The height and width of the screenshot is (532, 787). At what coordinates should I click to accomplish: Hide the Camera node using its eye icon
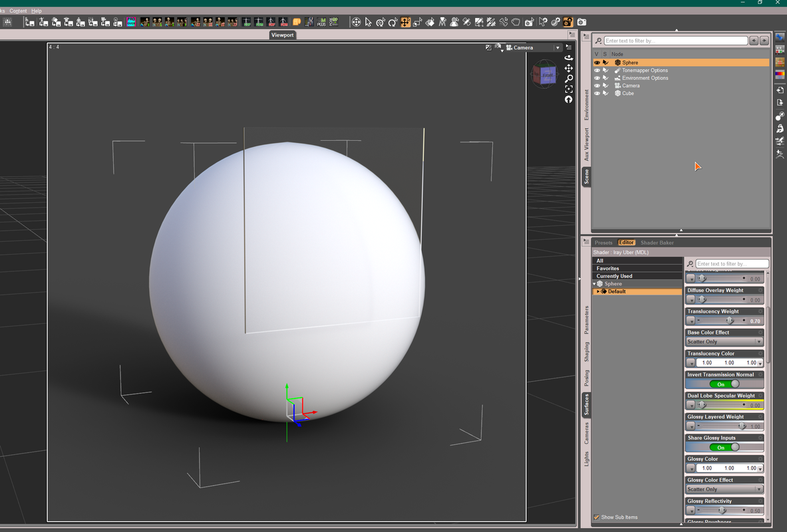pyautogui.click(x=597, y=86)
